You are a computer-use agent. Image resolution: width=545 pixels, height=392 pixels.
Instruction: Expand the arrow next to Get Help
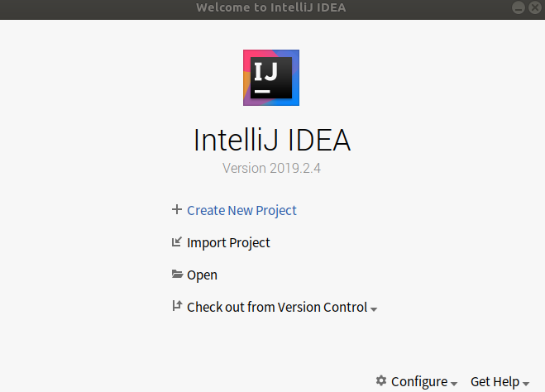526,384
